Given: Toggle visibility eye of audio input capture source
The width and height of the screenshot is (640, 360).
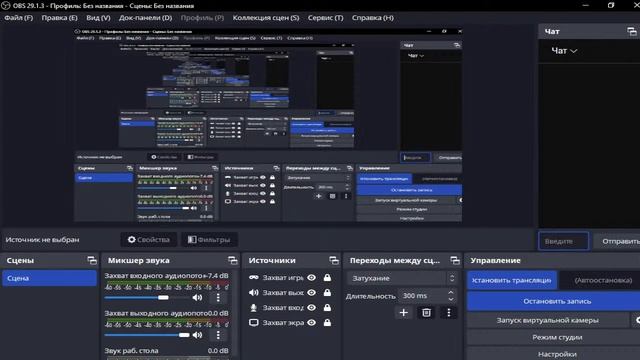Looking at the screenshot, I should click(x=311, y=308).
